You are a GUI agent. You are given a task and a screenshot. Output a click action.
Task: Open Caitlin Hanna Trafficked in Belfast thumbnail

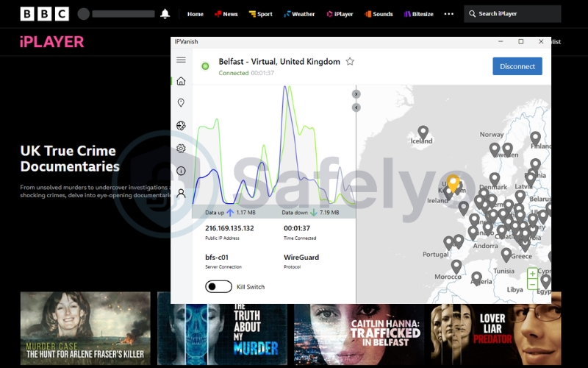pyautogui.click(x=359, y=334)
